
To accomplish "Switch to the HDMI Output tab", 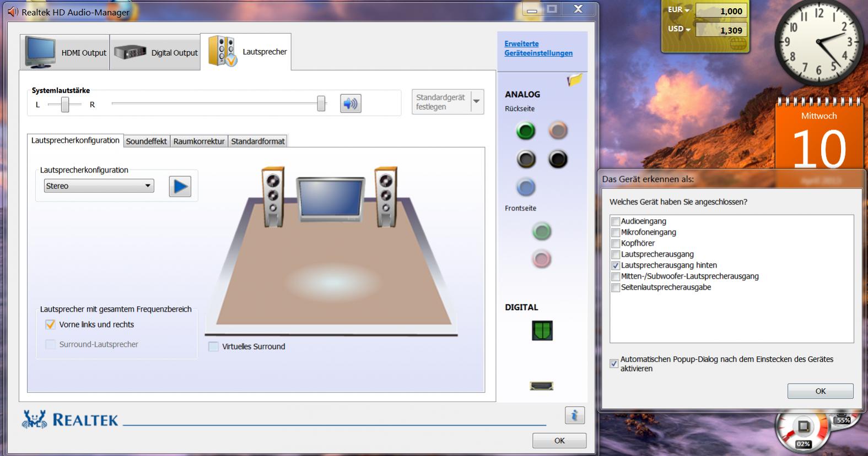I will (65, 52).
